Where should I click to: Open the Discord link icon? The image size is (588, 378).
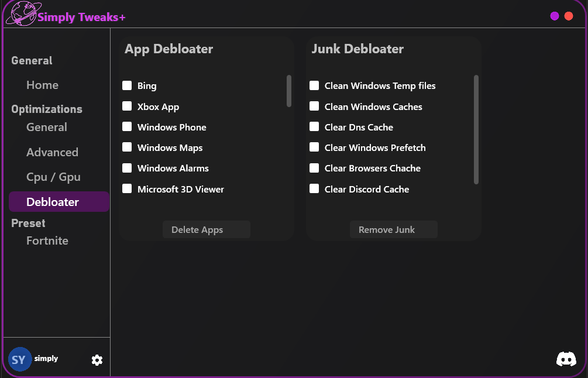[566, 359]
